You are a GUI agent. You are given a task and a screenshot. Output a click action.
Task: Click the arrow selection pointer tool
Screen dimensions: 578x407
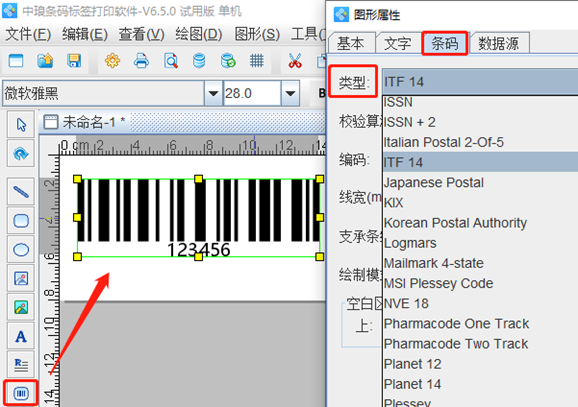[21, 125]
